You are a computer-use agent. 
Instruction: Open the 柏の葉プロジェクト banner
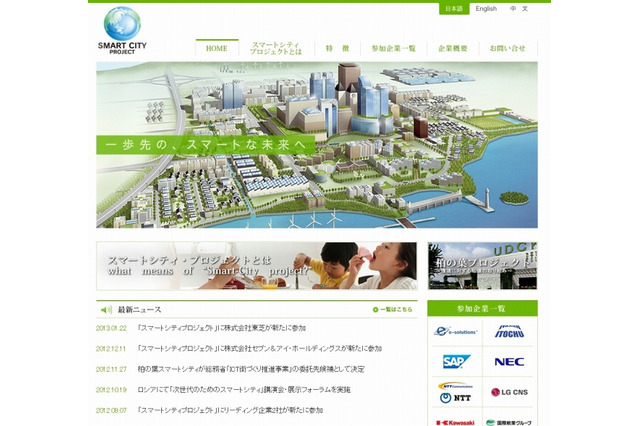[x=482, y=266]
